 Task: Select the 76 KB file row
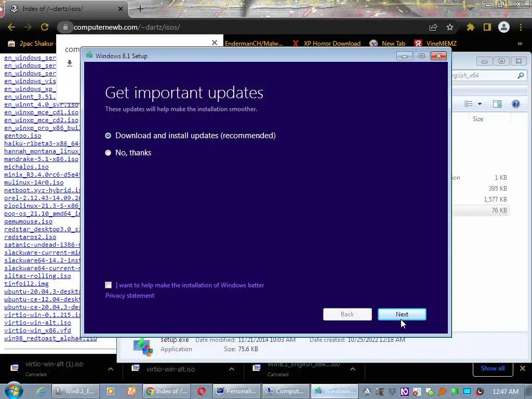(x=481, y=210)
